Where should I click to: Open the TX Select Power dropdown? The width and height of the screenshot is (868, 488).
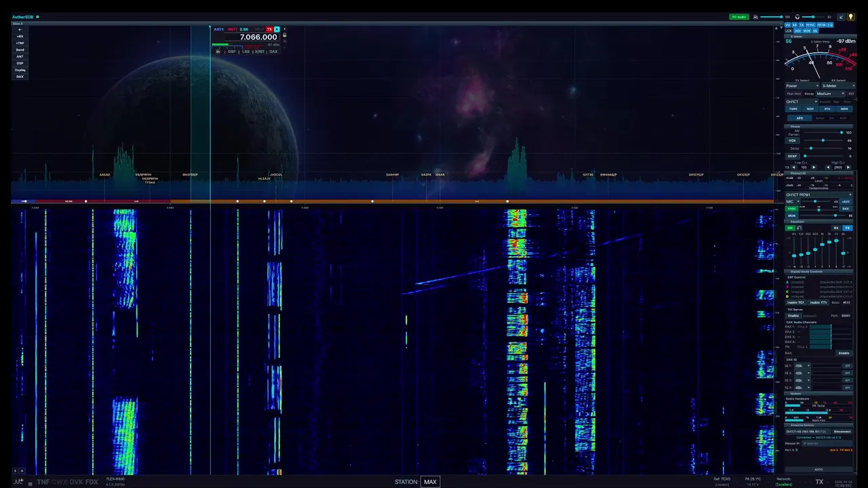point(802,86)
